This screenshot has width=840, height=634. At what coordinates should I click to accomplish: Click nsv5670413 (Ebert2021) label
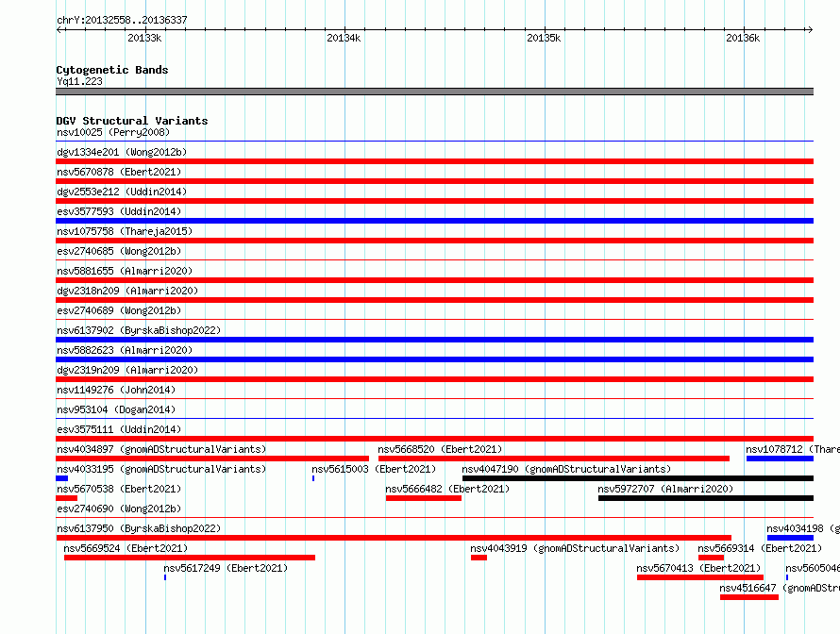(698, 568)
